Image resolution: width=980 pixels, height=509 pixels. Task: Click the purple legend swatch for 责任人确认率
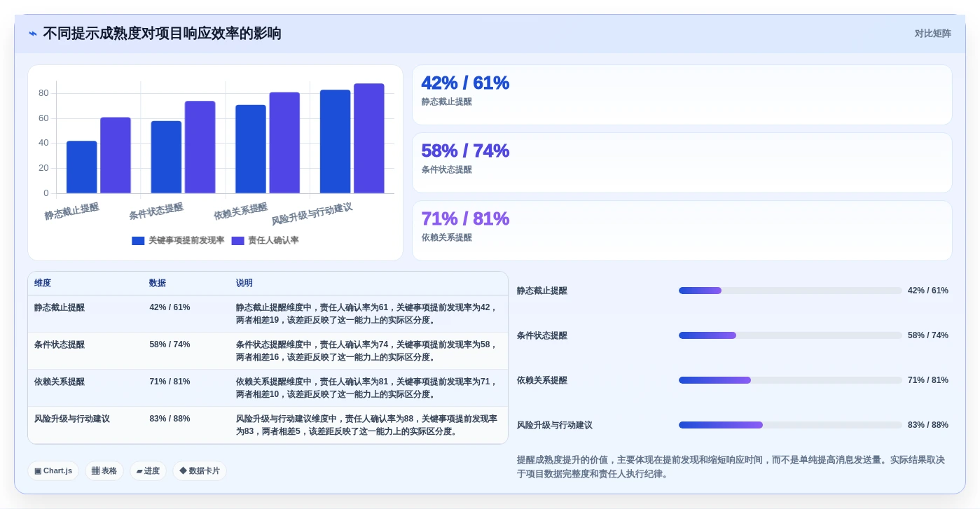237,241
